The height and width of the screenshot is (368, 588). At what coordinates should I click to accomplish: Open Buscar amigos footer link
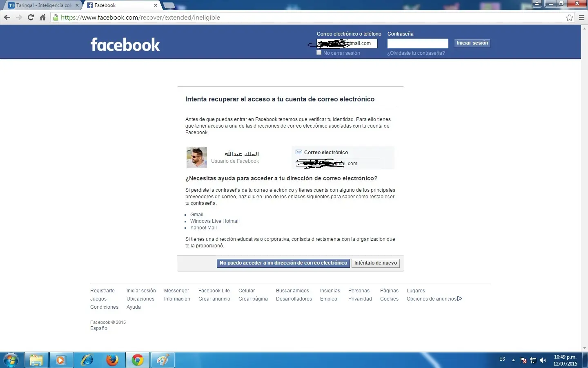tap(292, 291)
